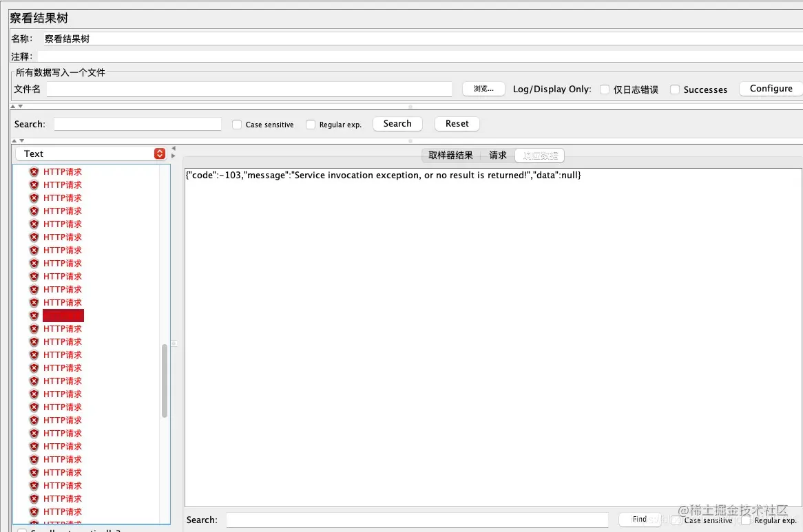Switch to the 取样器结果 tab

click(x=450, y=156)
